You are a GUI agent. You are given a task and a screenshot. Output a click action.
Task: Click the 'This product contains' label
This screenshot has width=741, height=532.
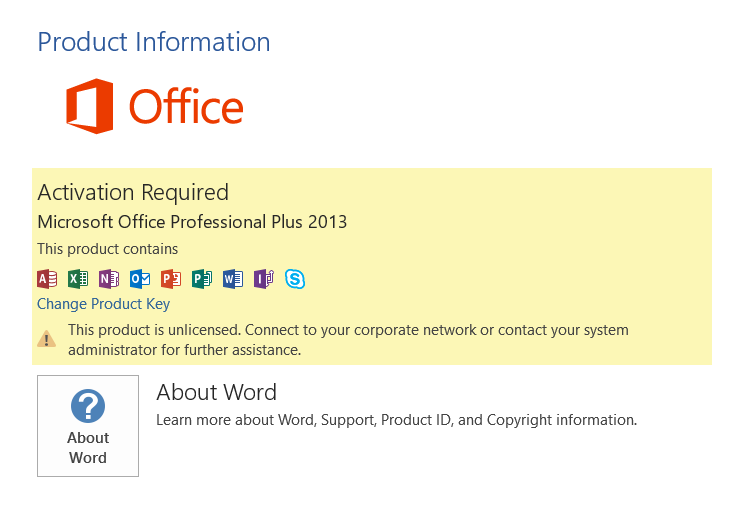[x=108, y=249]
